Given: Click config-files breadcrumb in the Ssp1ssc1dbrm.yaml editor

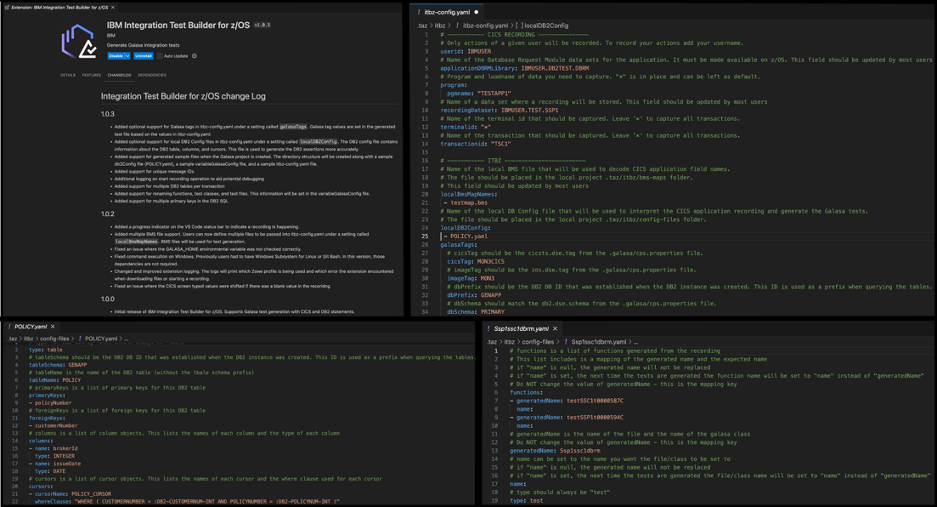Looking at the screenshot, I should point(538,342).
